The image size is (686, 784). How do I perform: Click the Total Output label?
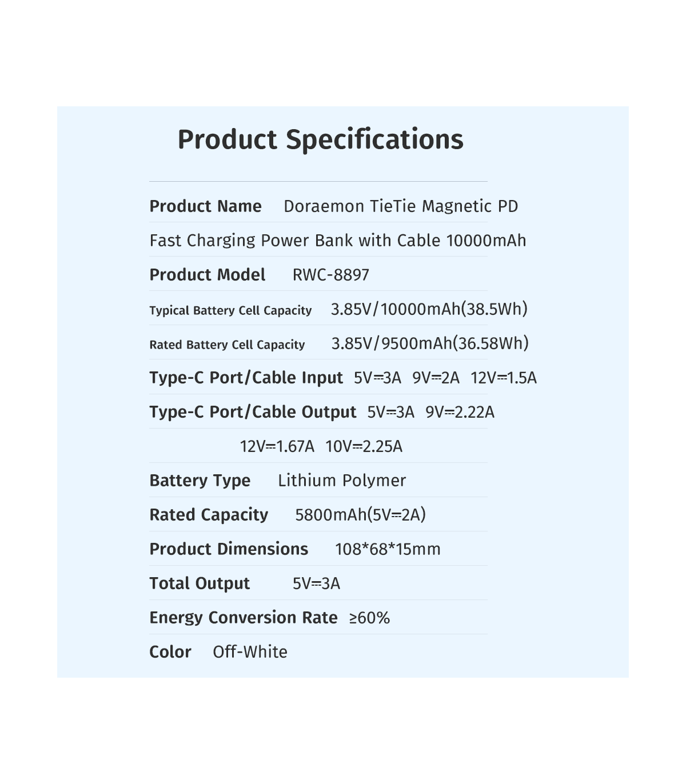(x=200, y=583)
